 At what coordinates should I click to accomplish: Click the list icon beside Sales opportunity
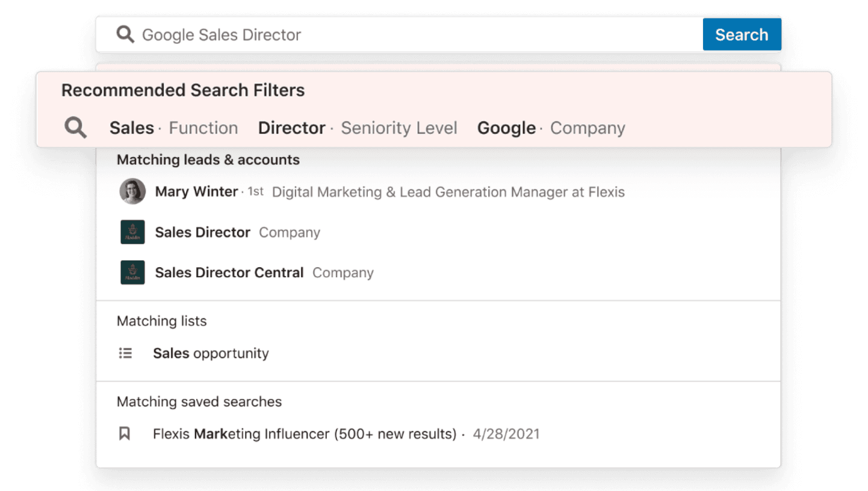[x=125, y=353]
